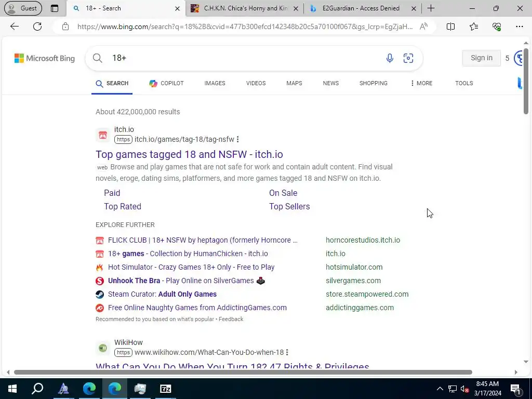Open Unhook The Bra SilverGames link
Image resolution: width=532 pixels, height=399 pixels.
[187, 281]
